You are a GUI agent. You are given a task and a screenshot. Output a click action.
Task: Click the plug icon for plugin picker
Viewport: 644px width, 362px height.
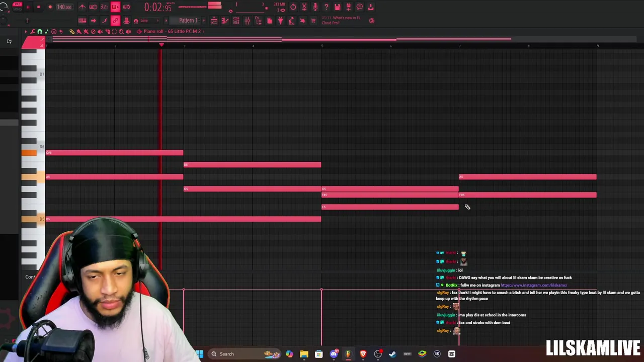[280, 21]
